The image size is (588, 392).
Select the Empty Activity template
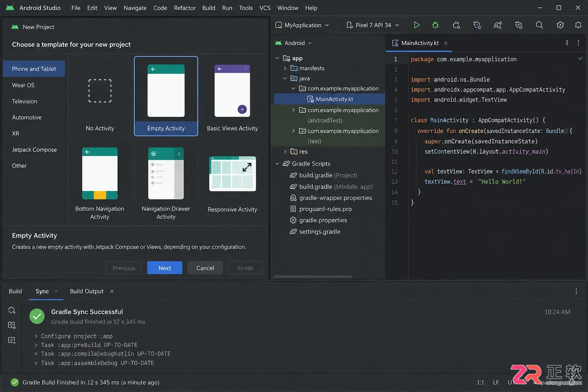(166, 96)
